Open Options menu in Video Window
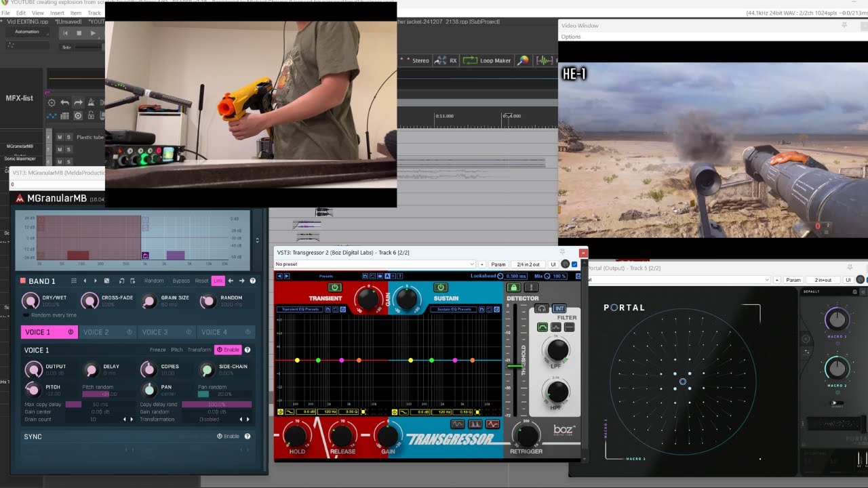868x488 pixels. click(x=571, y=37)
